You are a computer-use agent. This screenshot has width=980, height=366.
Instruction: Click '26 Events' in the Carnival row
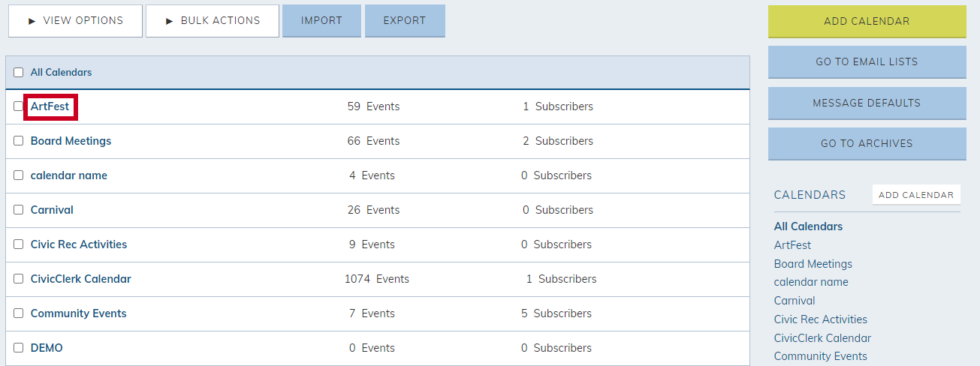(x=373, y=210)
